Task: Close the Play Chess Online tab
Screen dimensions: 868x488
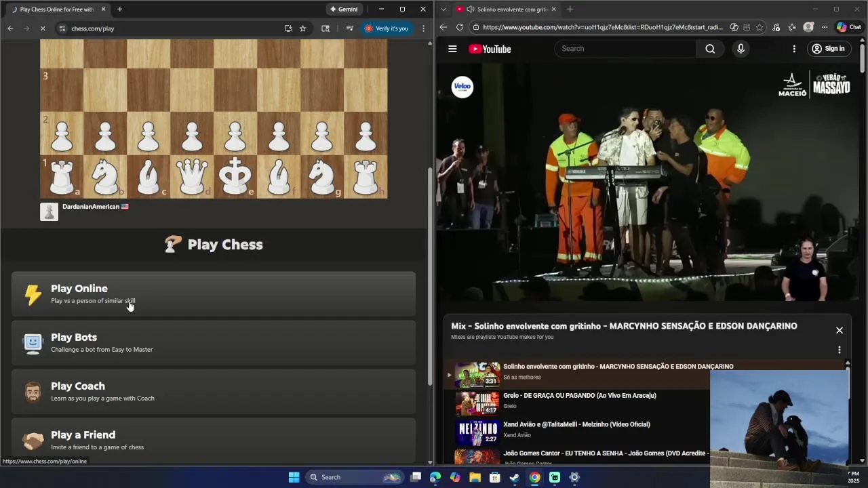Action: click(104, 9)
